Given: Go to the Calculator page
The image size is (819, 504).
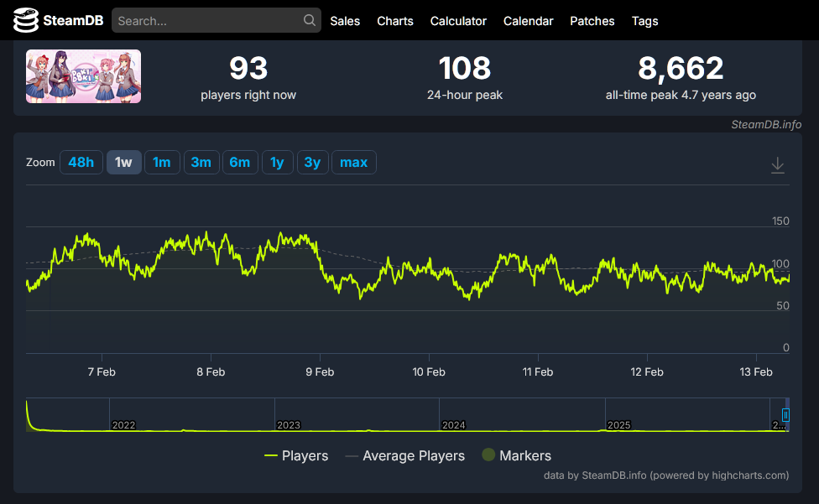Looking at the screenshot, I should point(458,21).
